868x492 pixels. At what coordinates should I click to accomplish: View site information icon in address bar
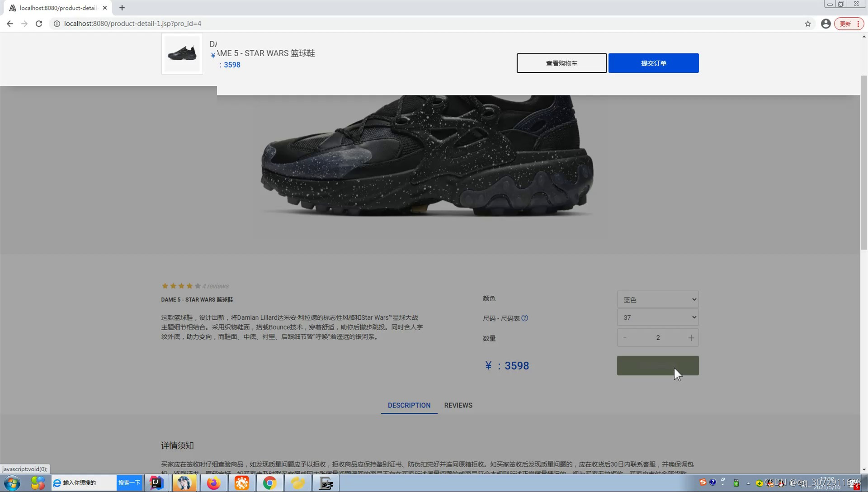57,24
